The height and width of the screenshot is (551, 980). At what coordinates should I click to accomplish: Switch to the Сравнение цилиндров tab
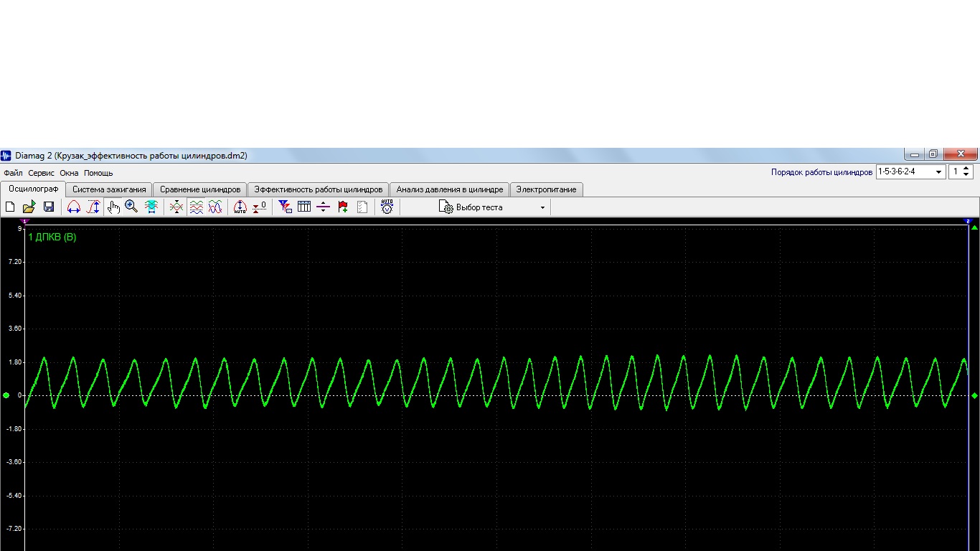tap(200, 189)
